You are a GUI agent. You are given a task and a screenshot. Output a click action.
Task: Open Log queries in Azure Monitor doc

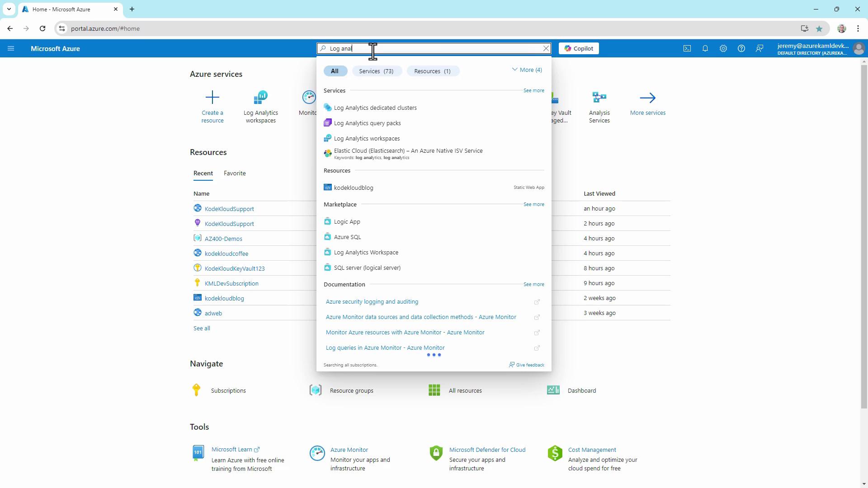(385, 347)
